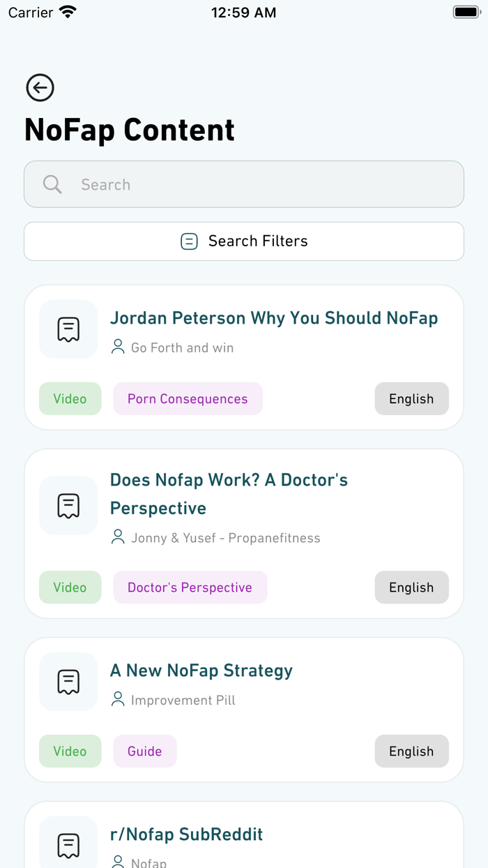Click the magnifying glass search icon
Viewport: 488px width, 868px height.
point(52,184)
